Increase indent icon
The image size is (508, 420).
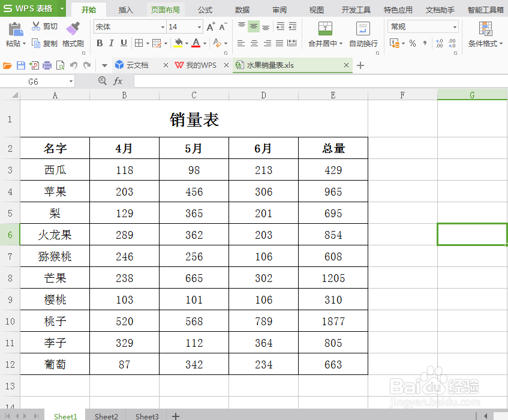coord(293,26)
